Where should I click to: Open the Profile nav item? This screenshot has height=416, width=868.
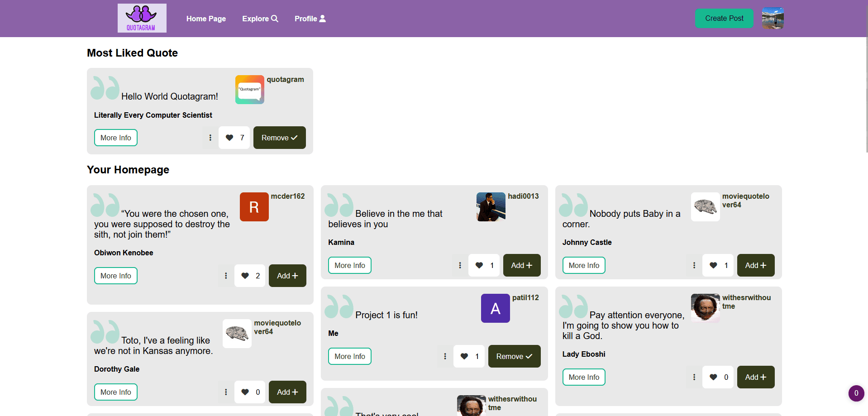(x=310, y=19)
